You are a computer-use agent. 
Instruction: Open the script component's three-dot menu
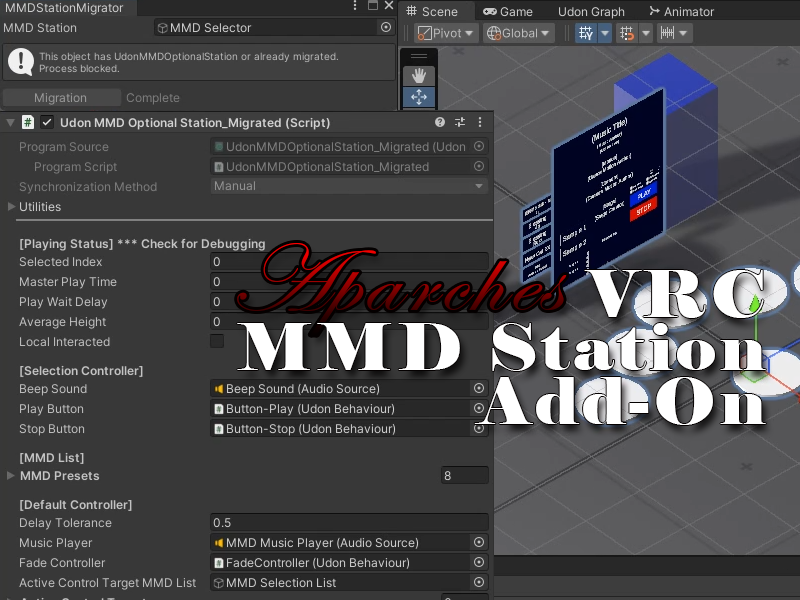tap(478, 122)
